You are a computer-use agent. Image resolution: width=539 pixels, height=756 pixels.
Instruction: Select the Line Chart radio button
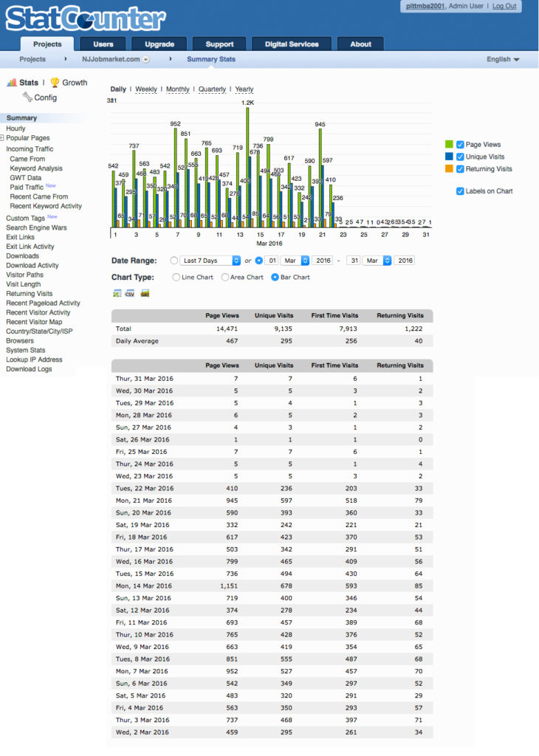[176, 278]
